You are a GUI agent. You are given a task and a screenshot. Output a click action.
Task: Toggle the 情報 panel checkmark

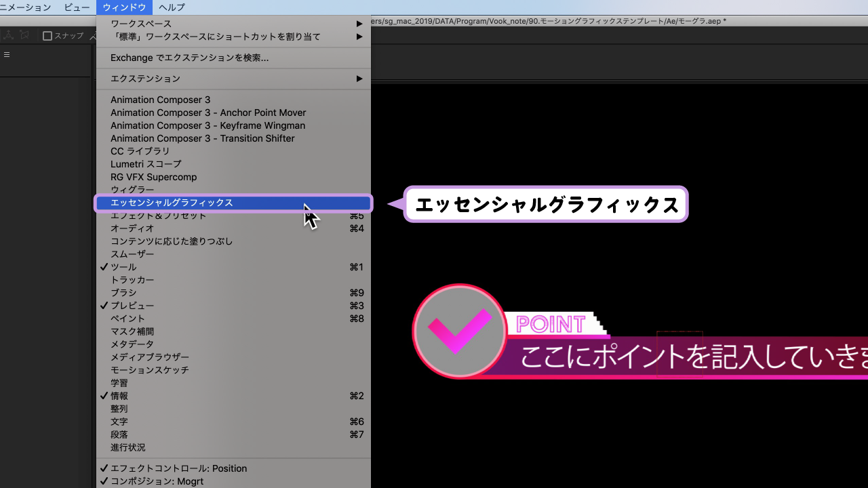(x=119, y=395)
